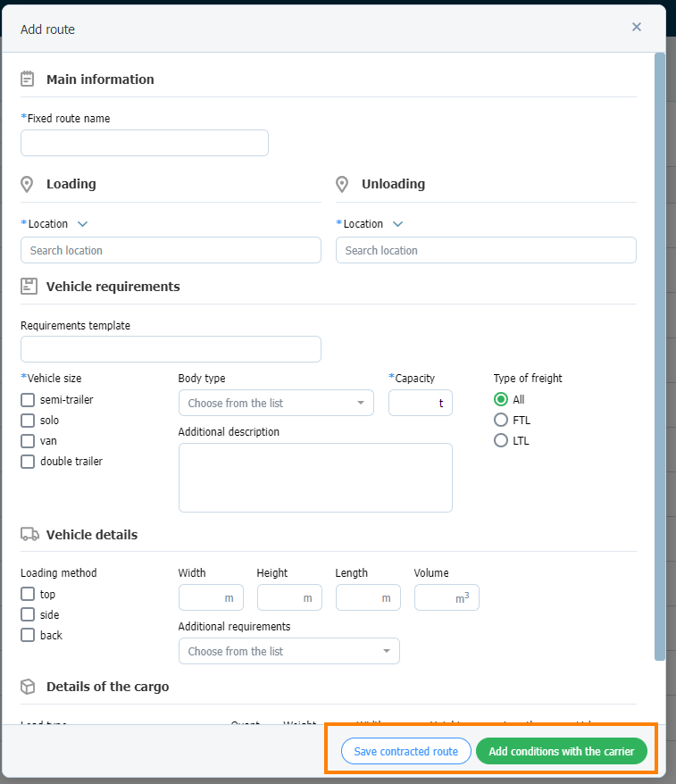Click the Loading location pin icon
Image resolution: width=676 pixels, height=784 pixels.
27,185
